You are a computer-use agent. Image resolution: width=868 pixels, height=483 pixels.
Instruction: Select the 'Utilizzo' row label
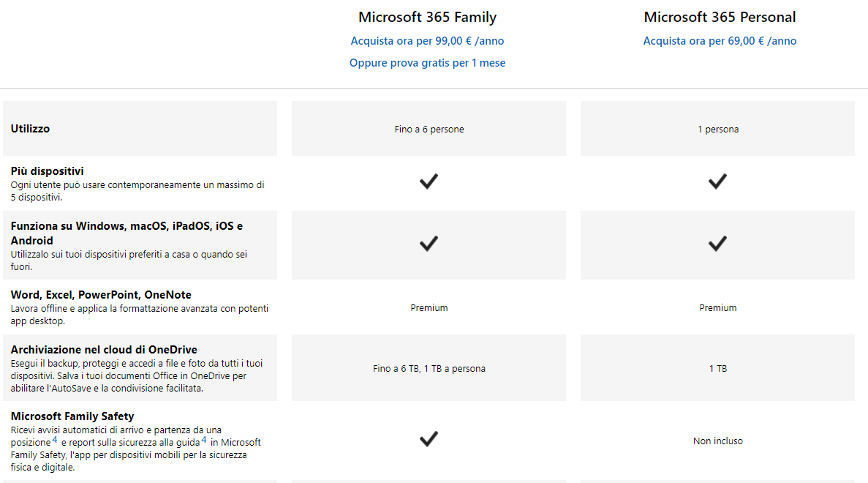pyautogui.click(x=30, y=129)
